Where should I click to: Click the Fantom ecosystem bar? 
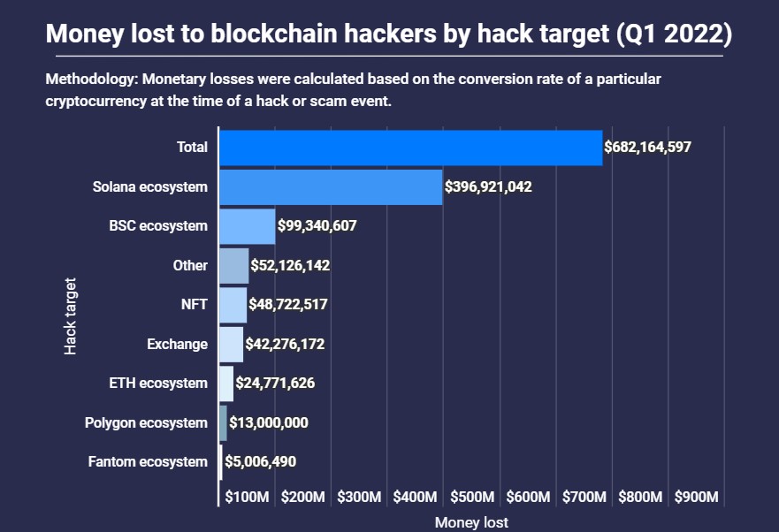(221, 462)
